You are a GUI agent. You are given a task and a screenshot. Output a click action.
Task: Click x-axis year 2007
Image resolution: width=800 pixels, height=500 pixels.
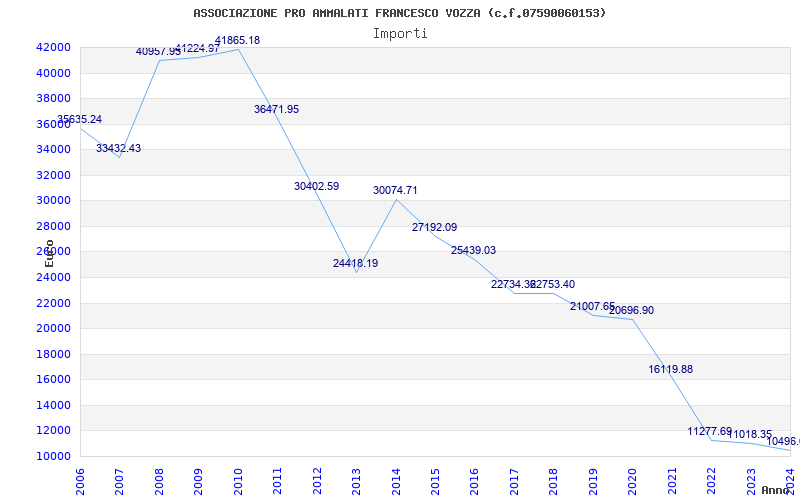pyautogui.click(x=119, y=482)
